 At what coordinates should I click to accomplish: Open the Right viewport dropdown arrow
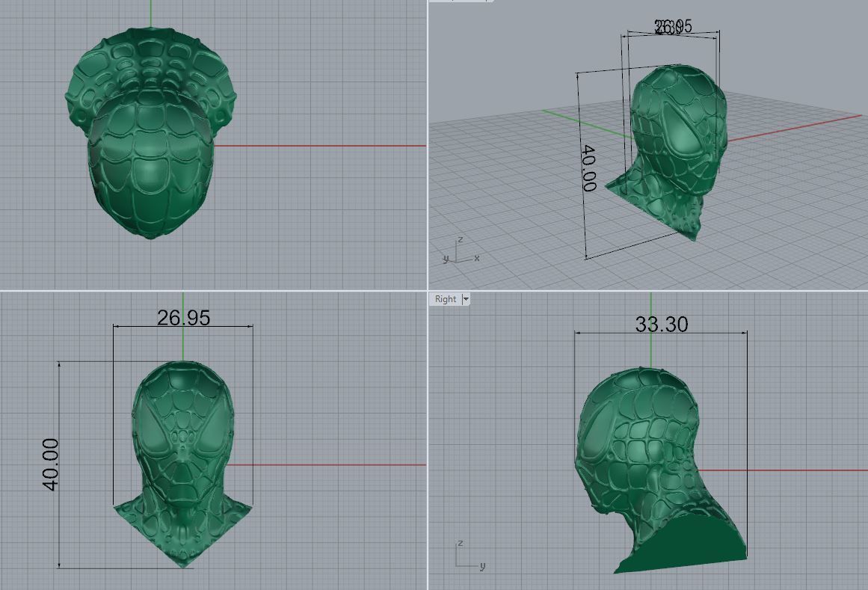(x=466, y=299)
